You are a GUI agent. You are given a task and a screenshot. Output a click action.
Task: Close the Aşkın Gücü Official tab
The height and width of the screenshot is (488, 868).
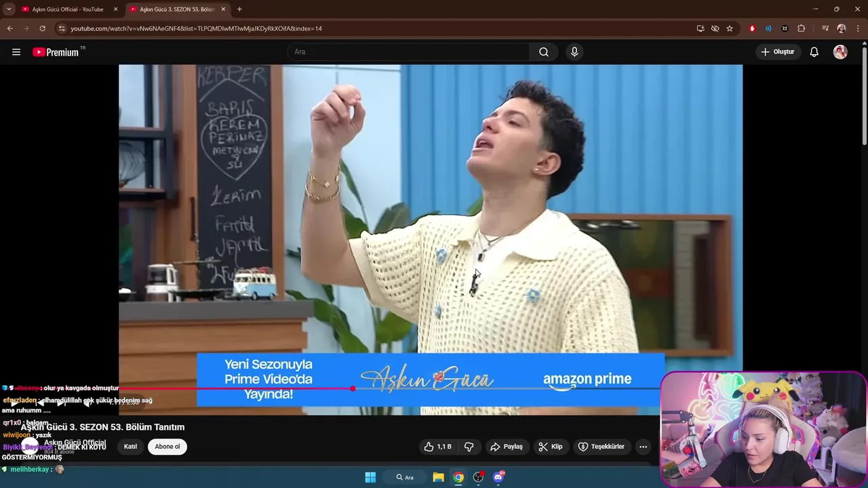point(115,9)
